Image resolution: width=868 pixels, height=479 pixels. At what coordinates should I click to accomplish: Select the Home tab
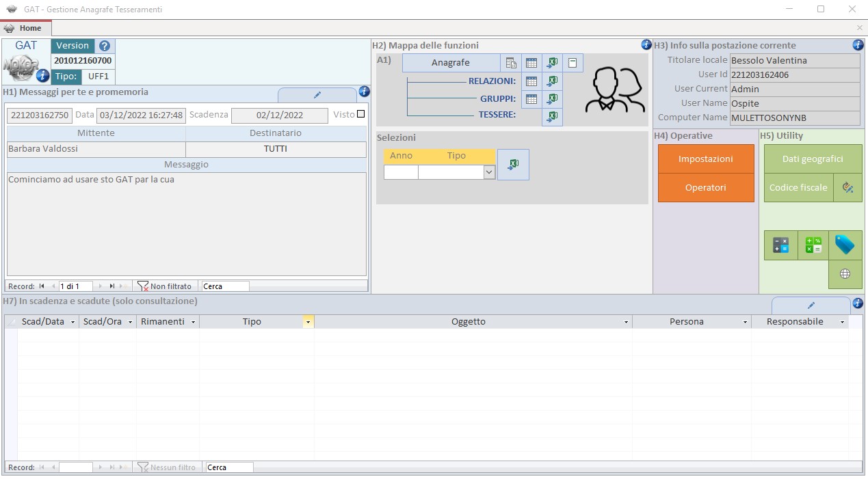tap(26, 29)
